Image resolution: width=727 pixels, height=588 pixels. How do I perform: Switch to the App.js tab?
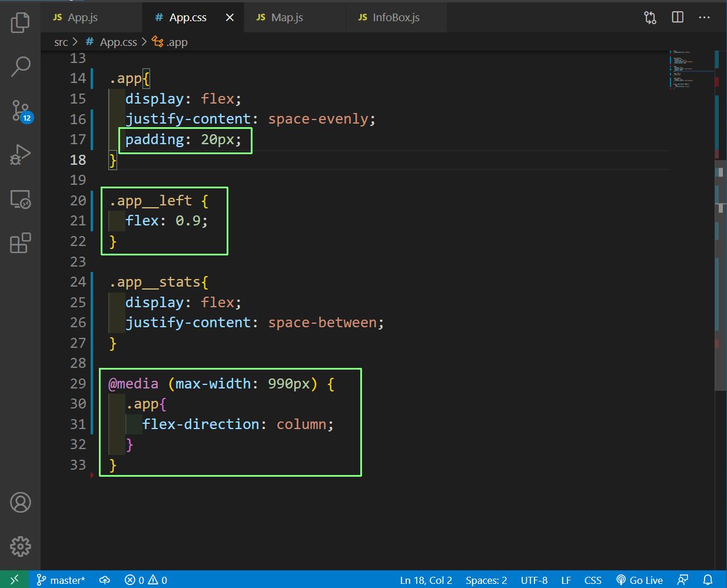click(91, 18)
